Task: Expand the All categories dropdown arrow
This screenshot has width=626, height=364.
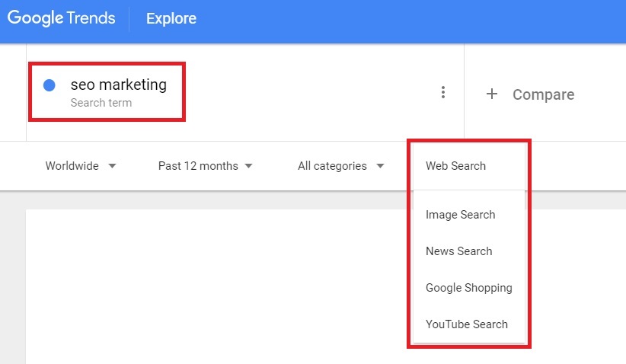Action: [380, 166]
